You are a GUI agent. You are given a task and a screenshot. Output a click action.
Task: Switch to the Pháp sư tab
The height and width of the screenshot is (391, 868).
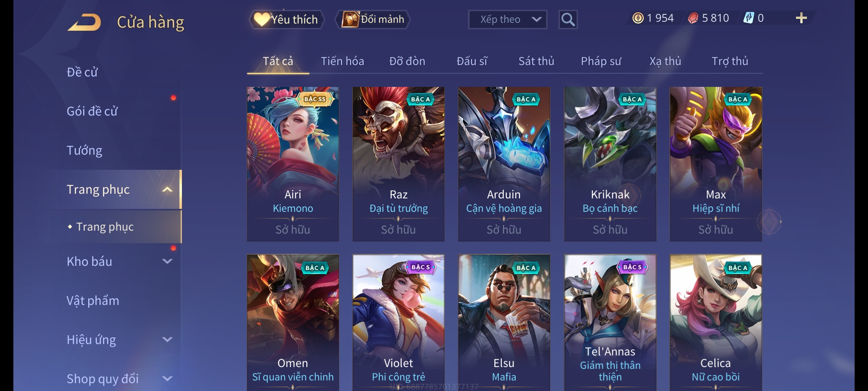tap(601, 61)
